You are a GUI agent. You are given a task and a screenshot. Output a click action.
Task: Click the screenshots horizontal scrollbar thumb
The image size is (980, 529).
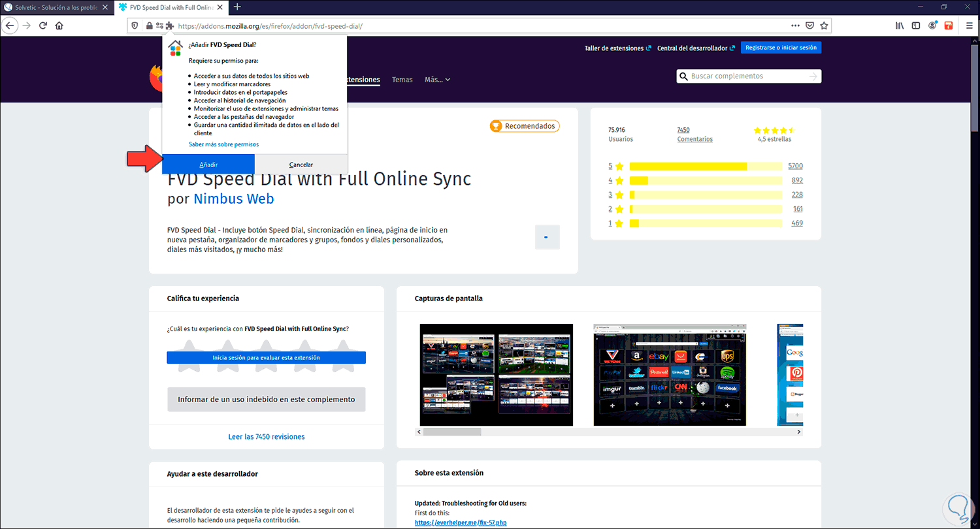[x=452, y=432]
